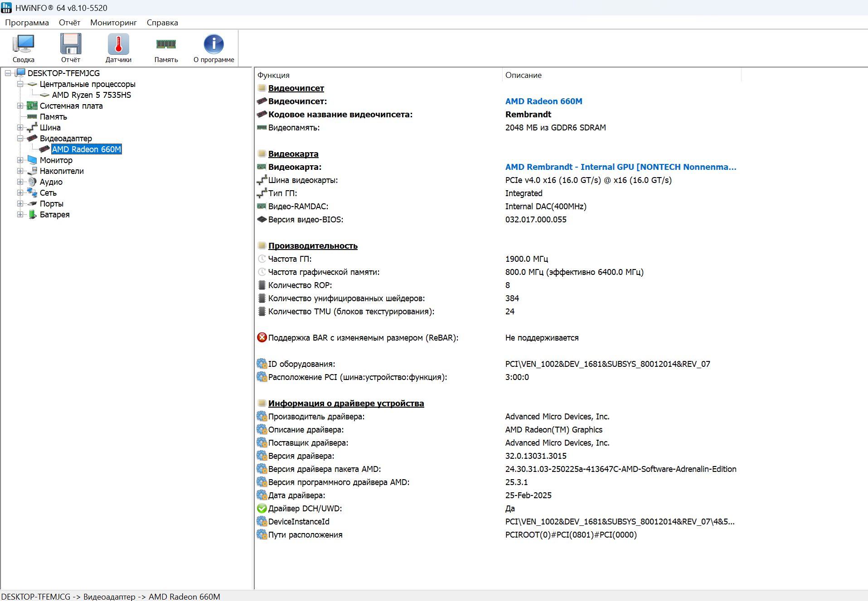Open the Отчёт menu in menu bar

[69, 23]
